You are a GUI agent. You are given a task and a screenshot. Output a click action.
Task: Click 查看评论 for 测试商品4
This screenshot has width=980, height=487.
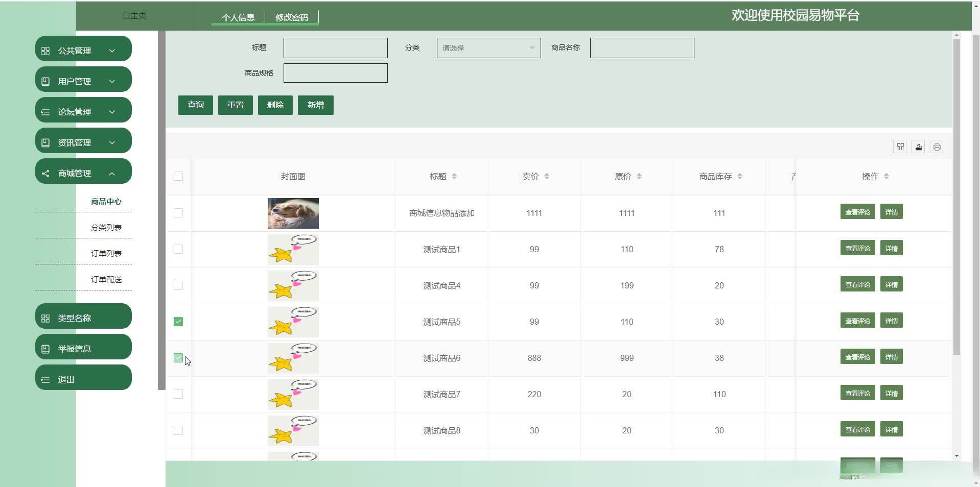point(857,284)
